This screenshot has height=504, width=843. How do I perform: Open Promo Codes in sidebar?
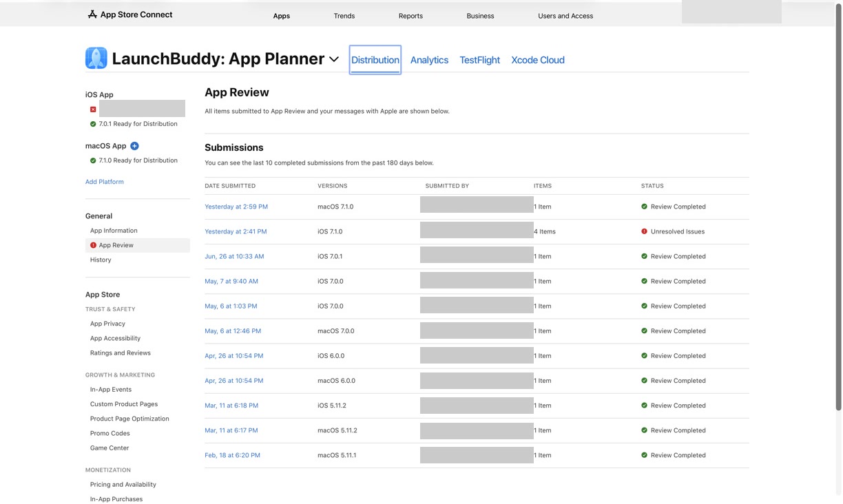click(x=110, y=433)
